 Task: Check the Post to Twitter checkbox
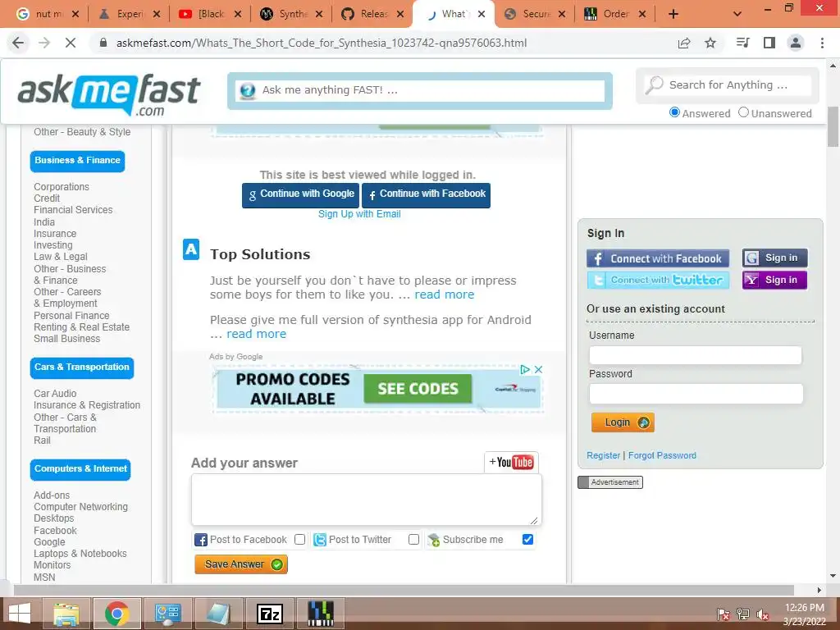click(413, 540)
